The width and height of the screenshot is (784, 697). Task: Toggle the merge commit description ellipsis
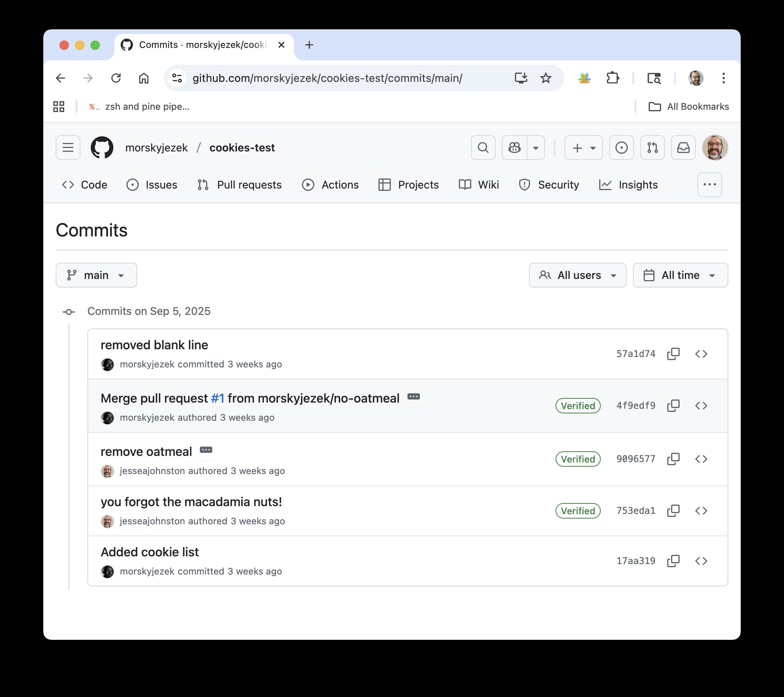(x=413, y=397)
